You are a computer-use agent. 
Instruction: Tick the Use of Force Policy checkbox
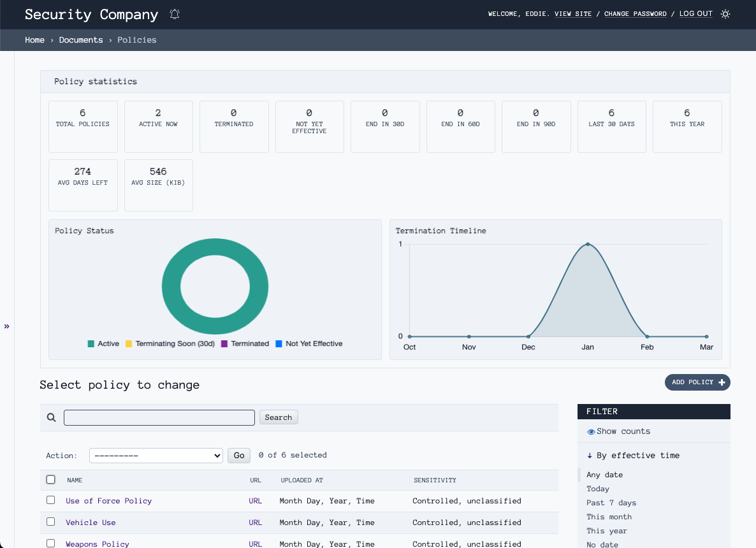coord(51,500)
